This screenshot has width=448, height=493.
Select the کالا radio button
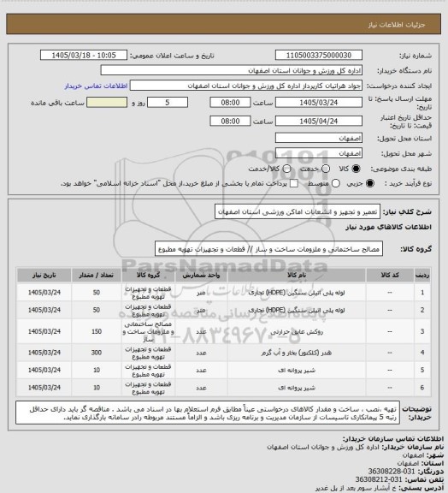356,169
